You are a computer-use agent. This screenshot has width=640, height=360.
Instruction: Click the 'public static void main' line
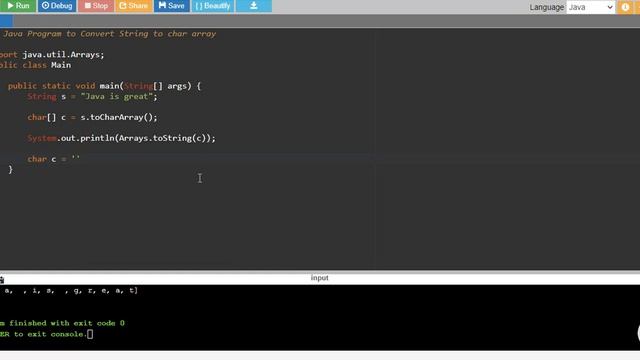pyautogui.click(x=104, y=86)
